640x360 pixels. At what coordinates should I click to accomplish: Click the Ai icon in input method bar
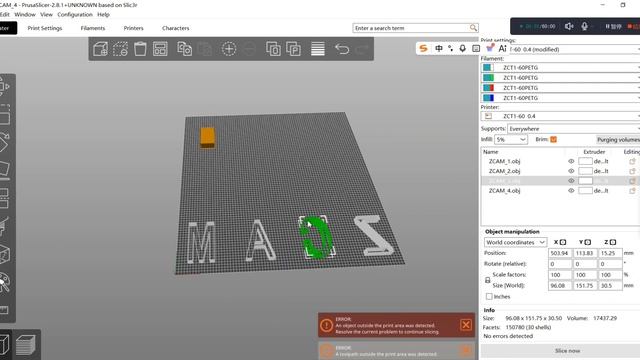point(502,48)
